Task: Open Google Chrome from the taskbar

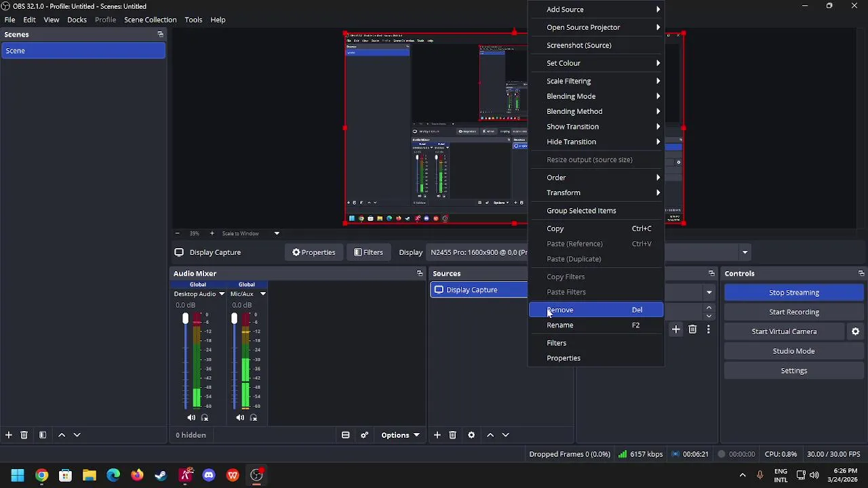Action: tap(41, 475)
